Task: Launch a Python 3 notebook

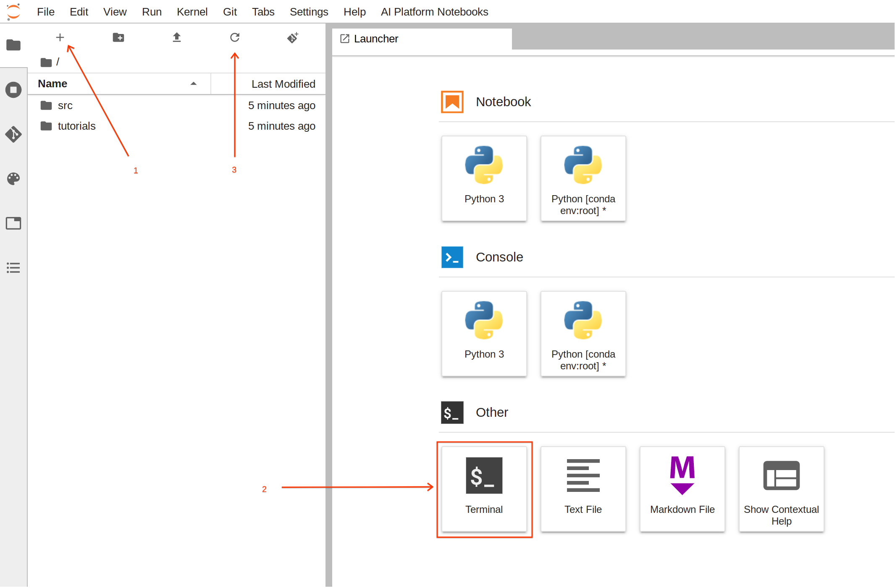Action: pyautogui.click(x=484, y=178)
